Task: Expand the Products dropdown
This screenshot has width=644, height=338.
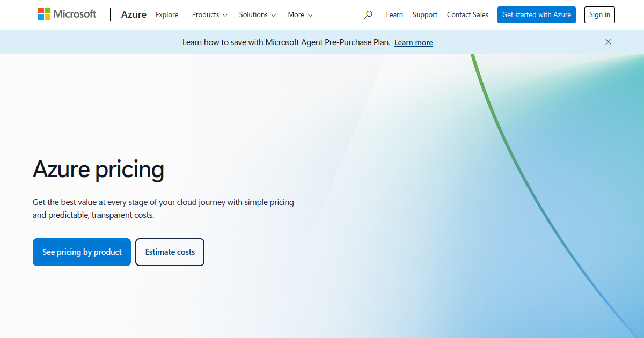Action: pyautogui.click(x=209, y=14)
